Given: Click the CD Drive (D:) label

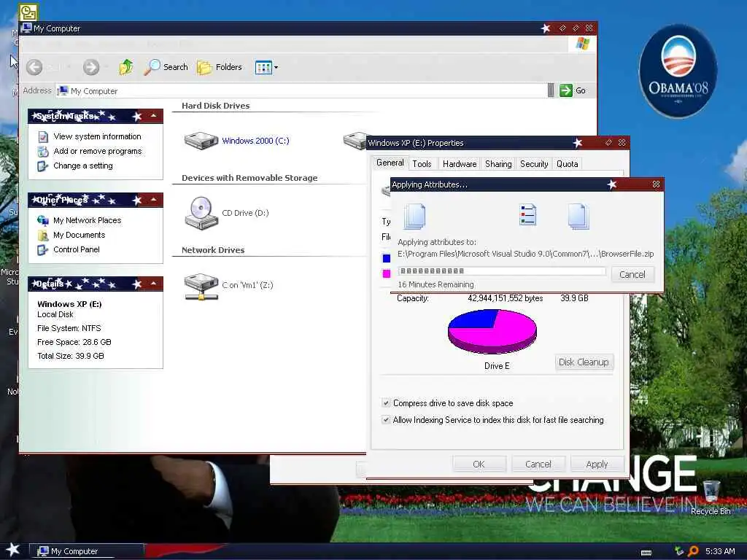Looking at the screenshot, I should click(245, 213).
